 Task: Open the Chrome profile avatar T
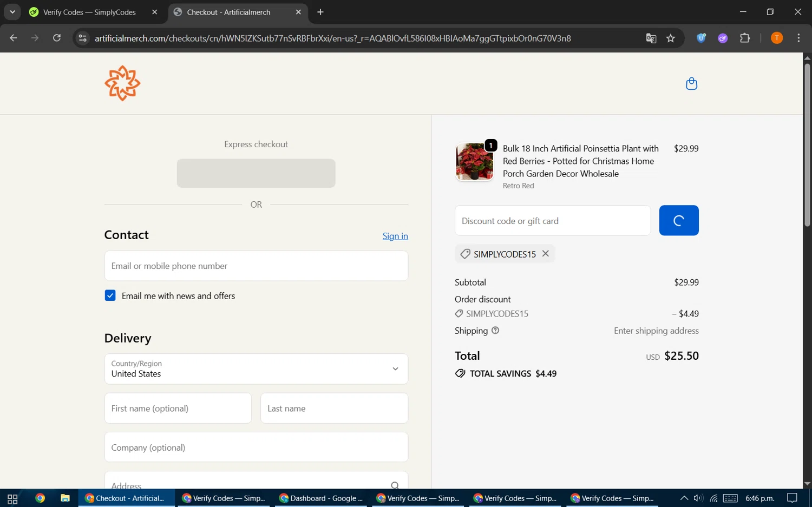pyautogui.click(x=777, y=38)
